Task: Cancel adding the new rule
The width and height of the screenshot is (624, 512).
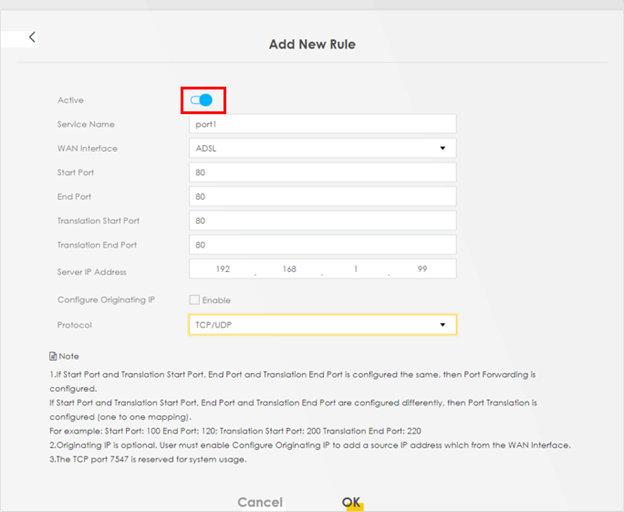Action: [260, 502]
